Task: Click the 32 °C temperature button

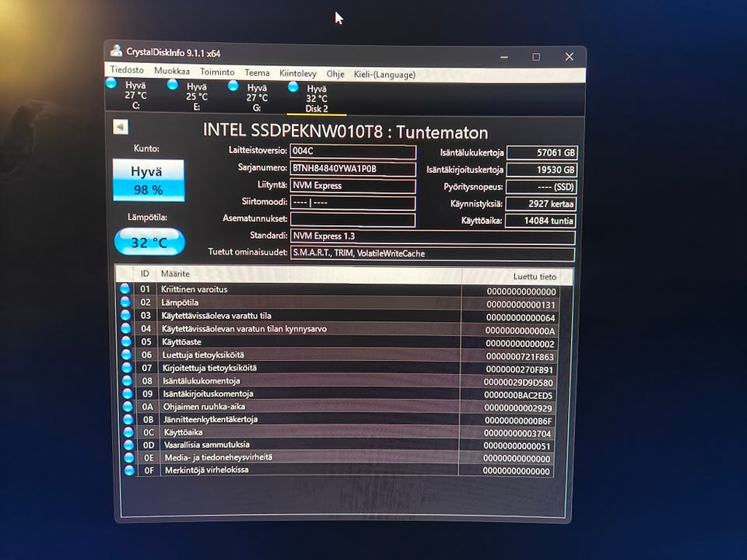Action: 149,242
